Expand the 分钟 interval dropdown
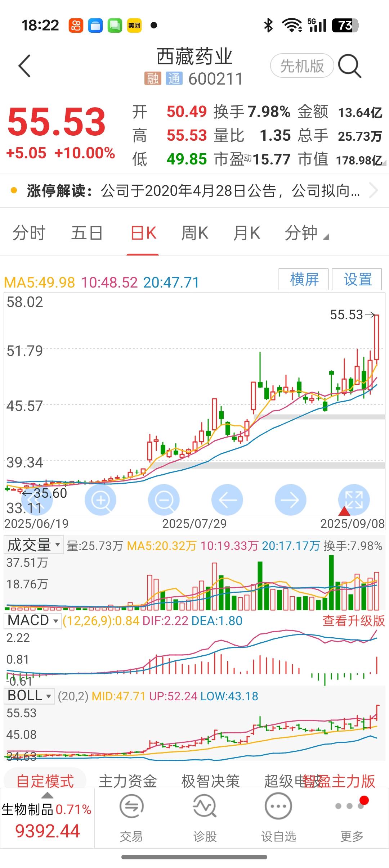Image resolution: width=389 pixels, height=868 pixels. [x=307, y=233]
